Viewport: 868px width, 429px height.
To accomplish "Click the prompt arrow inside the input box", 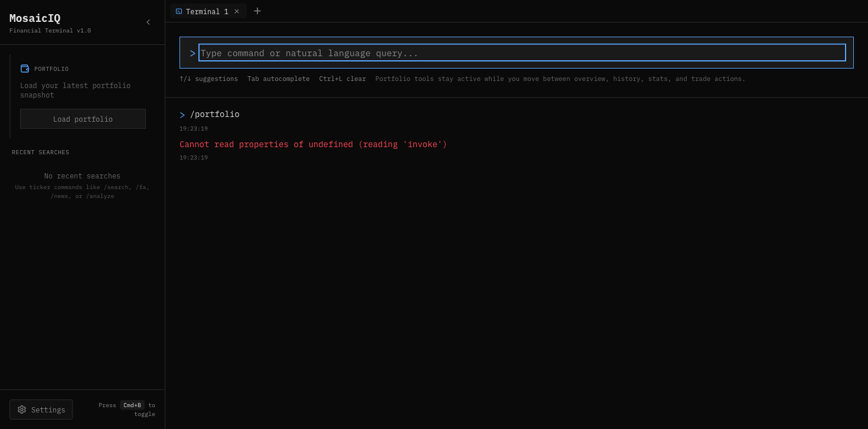I will (192, 53).
